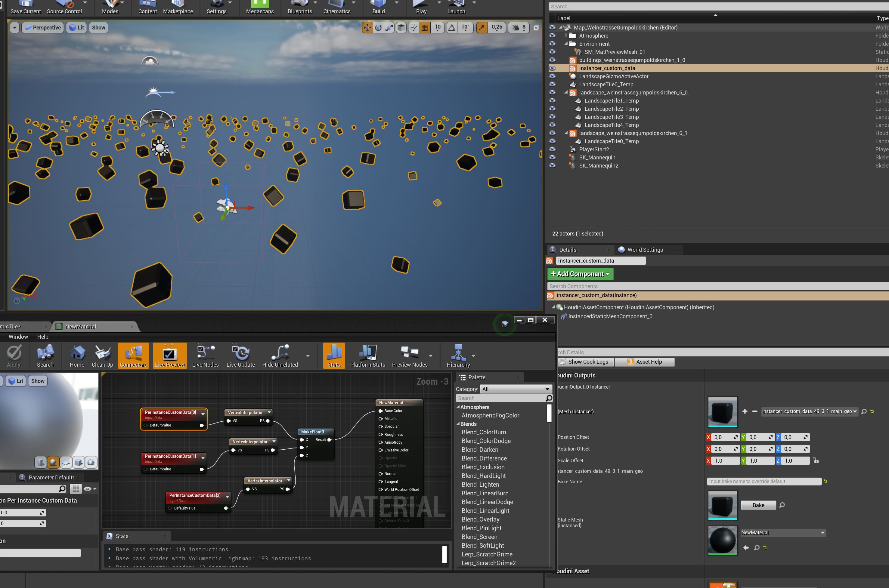Select the translate gizmo tool in viewport
This screenshot has width=889, height=588.
point(367,27)
